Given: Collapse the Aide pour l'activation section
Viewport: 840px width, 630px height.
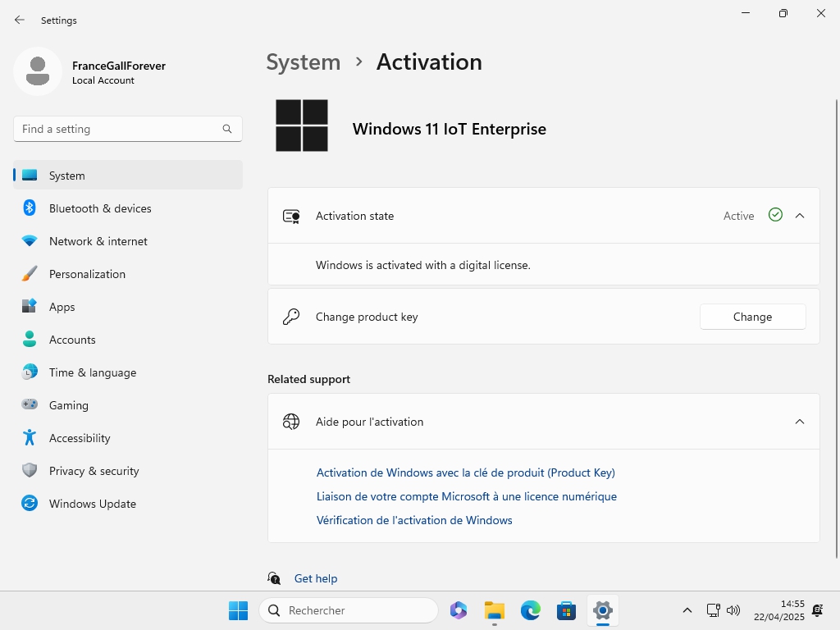Looking at the screenshot, I should pyautogui.click(x=800, y=422).
